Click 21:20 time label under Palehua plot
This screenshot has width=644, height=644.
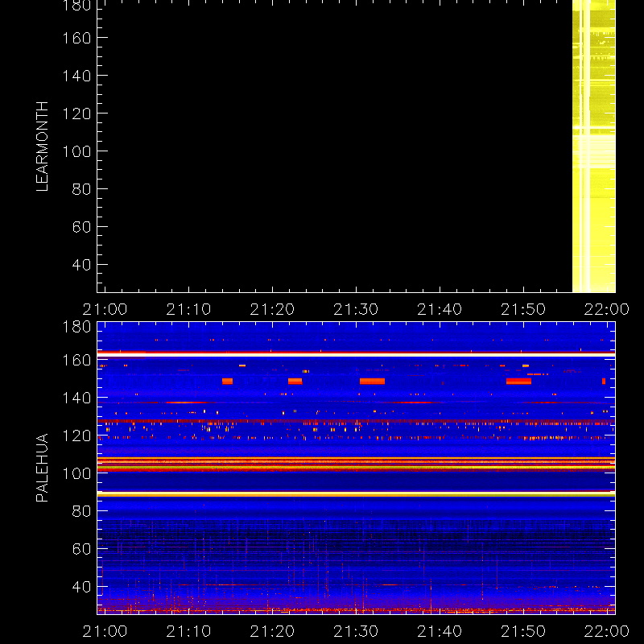click(x=272, y=631)
